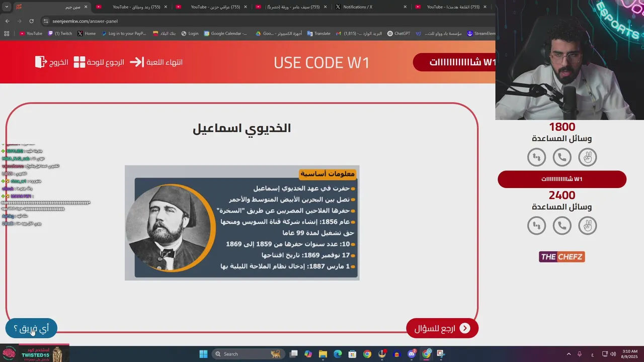Viewport: 644px width, 362px height.
Task: Click the أي فريق ؟ button
Action: [x=31, y=328]
